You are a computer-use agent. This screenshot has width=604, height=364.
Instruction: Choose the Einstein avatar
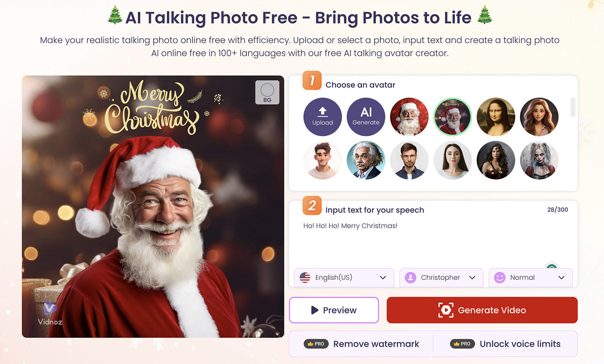(x=366, y=160)
